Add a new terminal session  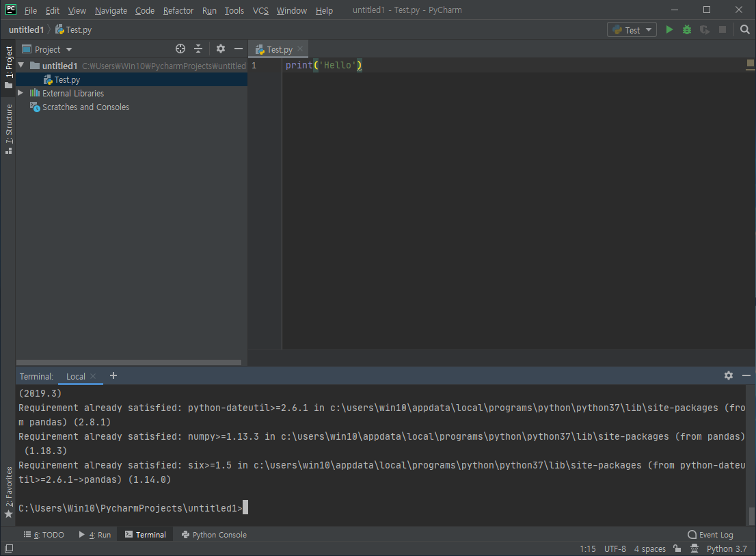point(113,375)
